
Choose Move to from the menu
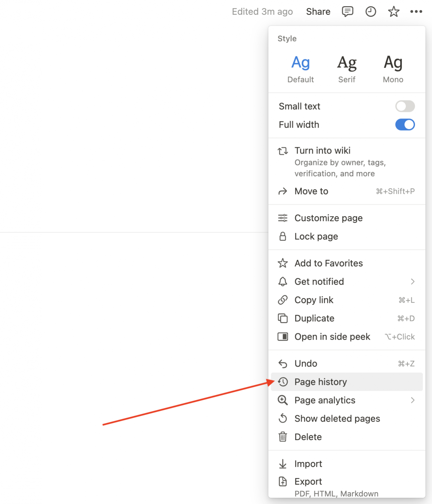[x=347, y=191]
